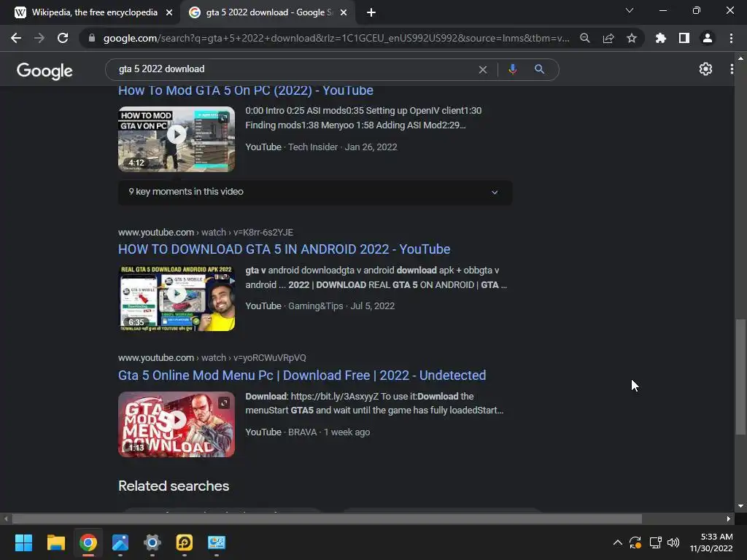The image size is (747, 560).
Task: Open How To Mod GTA 5 On PC link
Action: pos(245,90)
